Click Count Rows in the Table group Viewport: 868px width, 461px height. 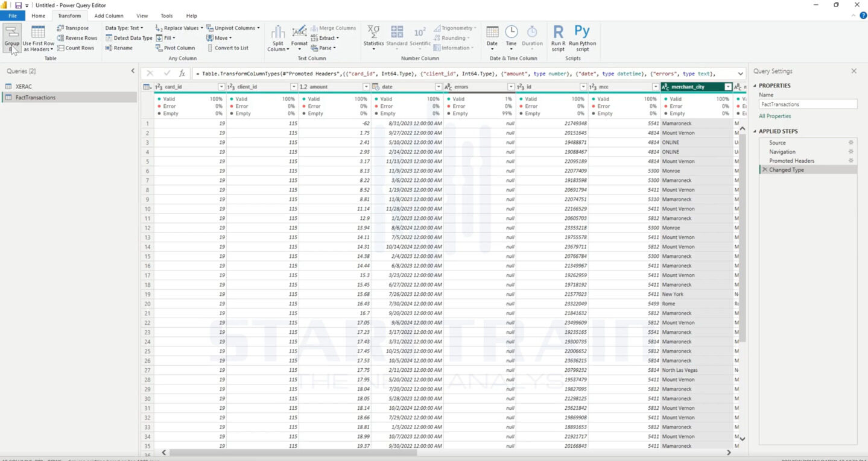75,48
